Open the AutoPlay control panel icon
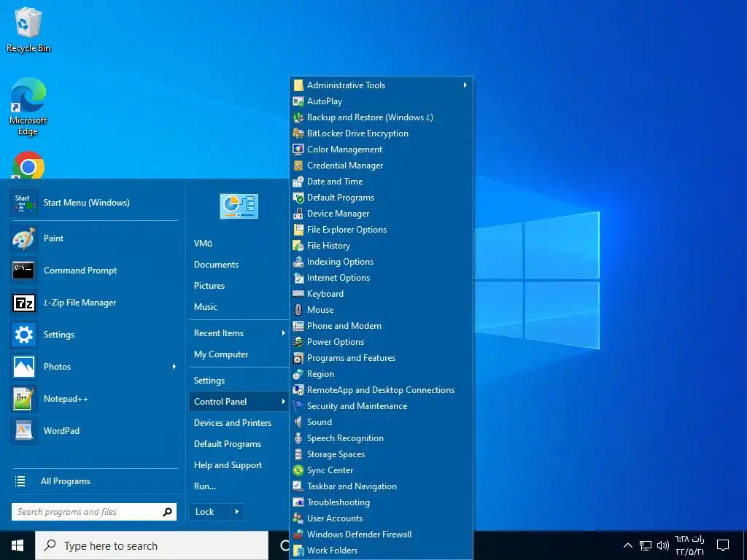747x560 pixels. tap(298, 101)
